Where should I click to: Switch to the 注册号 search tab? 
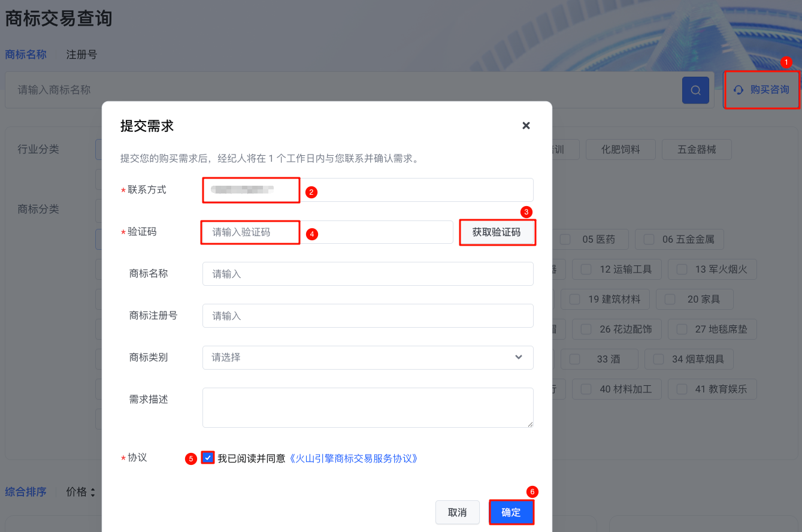pyautogui.click(x=81, y=55)
